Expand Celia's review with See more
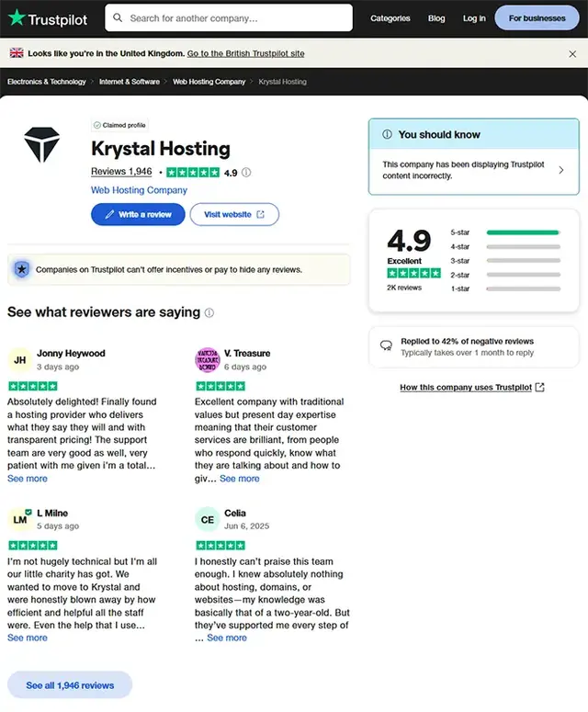Screen dimensions: 588x712 (x=227, y=638)
